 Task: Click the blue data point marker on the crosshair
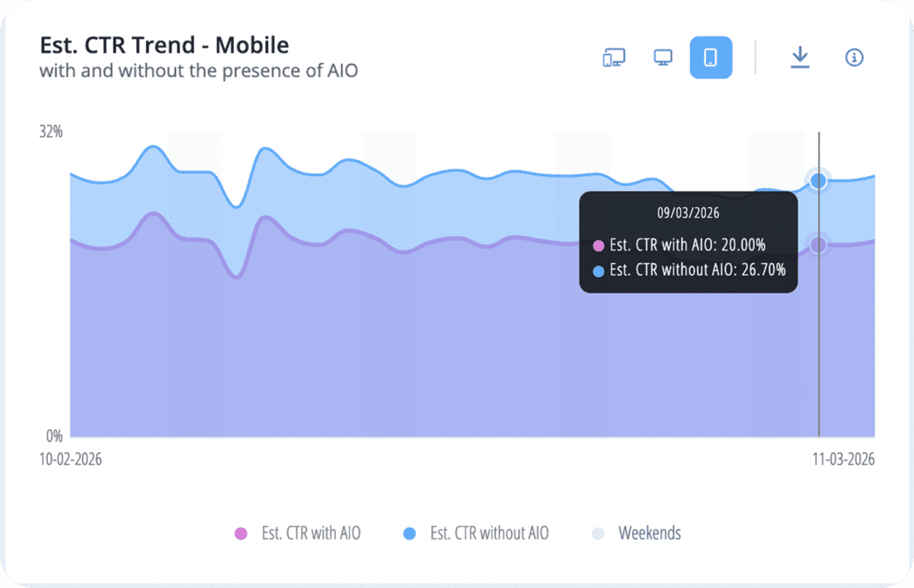click(x=819, y=181)
